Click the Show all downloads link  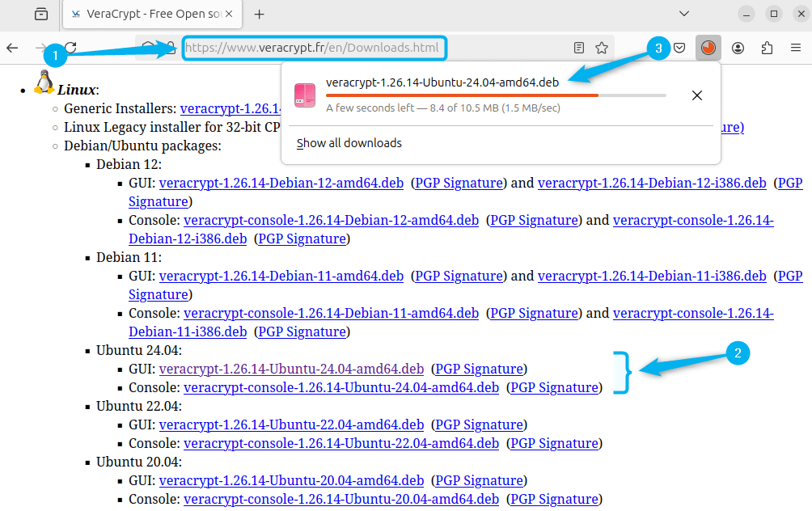pos(349,142)
